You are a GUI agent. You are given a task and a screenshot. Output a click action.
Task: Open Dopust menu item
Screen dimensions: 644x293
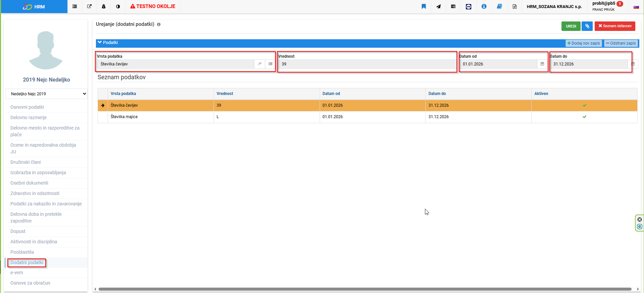[18, 231]
